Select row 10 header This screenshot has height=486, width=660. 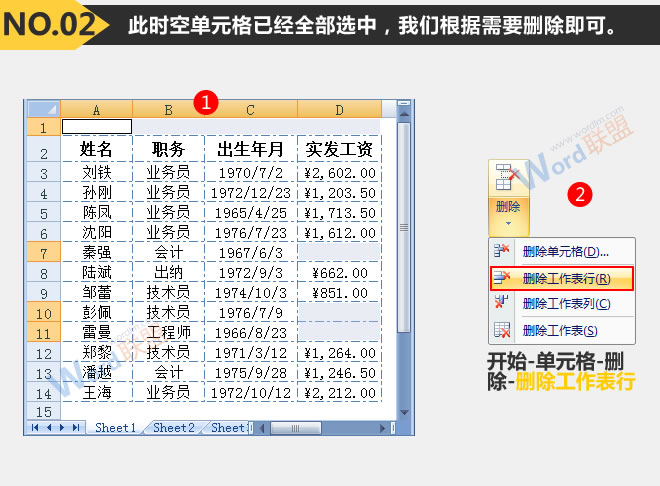[x=43, y=313]
